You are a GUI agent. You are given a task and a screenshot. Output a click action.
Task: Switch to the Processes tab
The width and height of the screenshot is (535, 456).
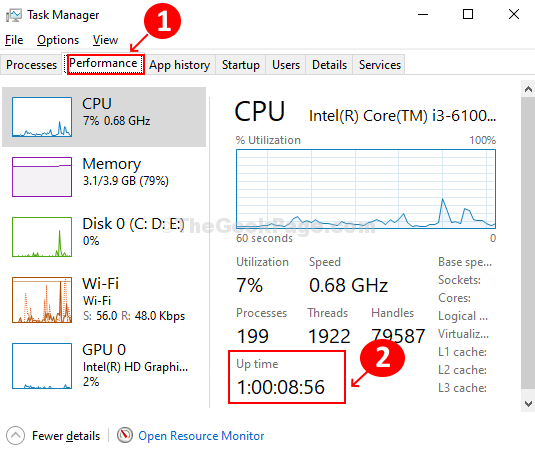pyautogui.click(x=31, y=65)
